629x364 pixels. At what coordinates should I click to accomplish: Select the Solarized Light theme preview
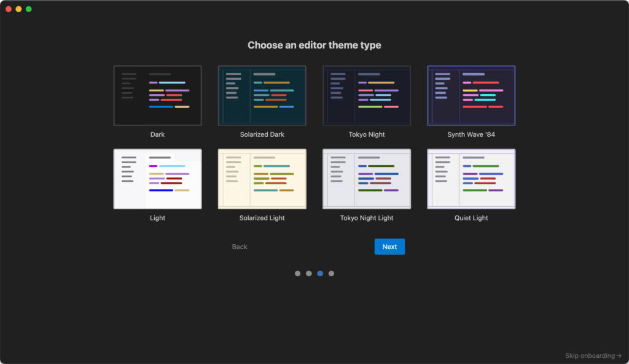click(262, 179)
